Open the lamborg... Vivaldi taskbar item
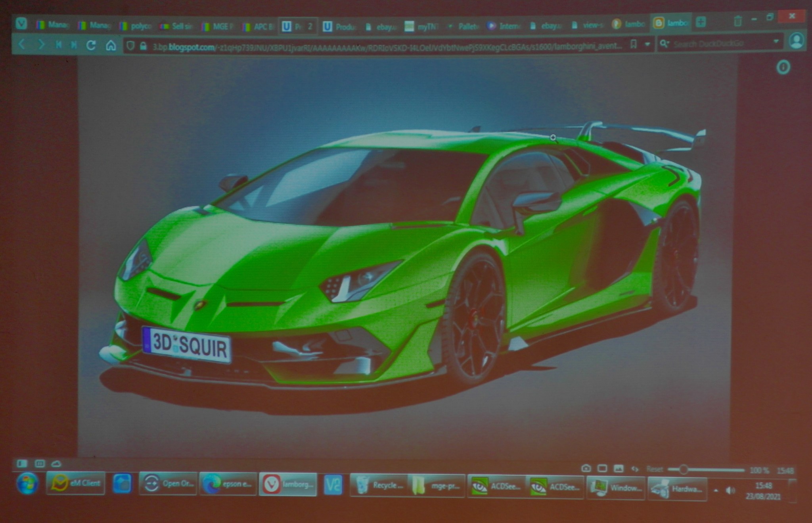Screen dimensions: 812x523 [x=288, y=485]
